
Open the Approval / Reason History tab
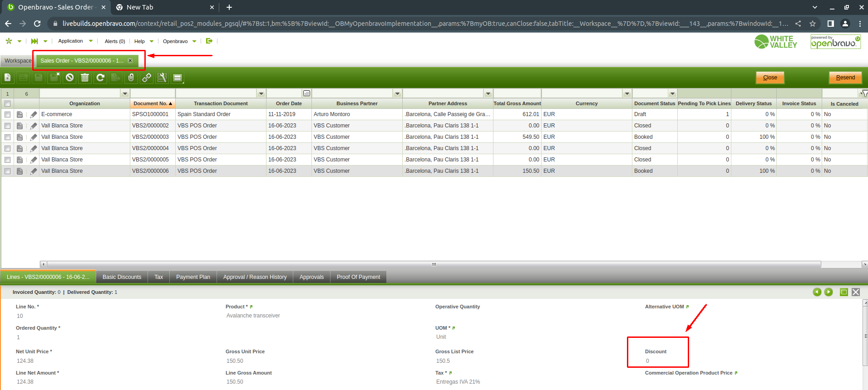(255, 277)
